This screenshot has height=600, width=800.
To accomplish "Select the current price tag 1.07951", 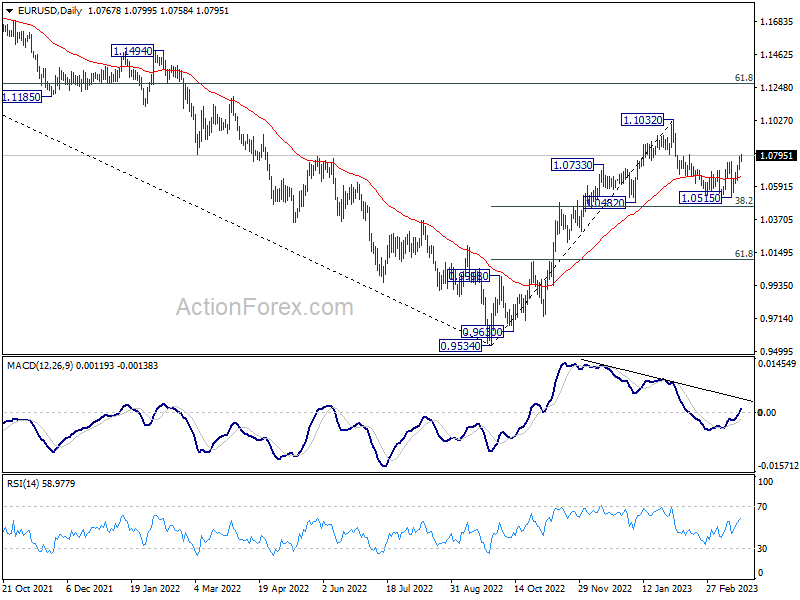I will click(x=776, y=155).
